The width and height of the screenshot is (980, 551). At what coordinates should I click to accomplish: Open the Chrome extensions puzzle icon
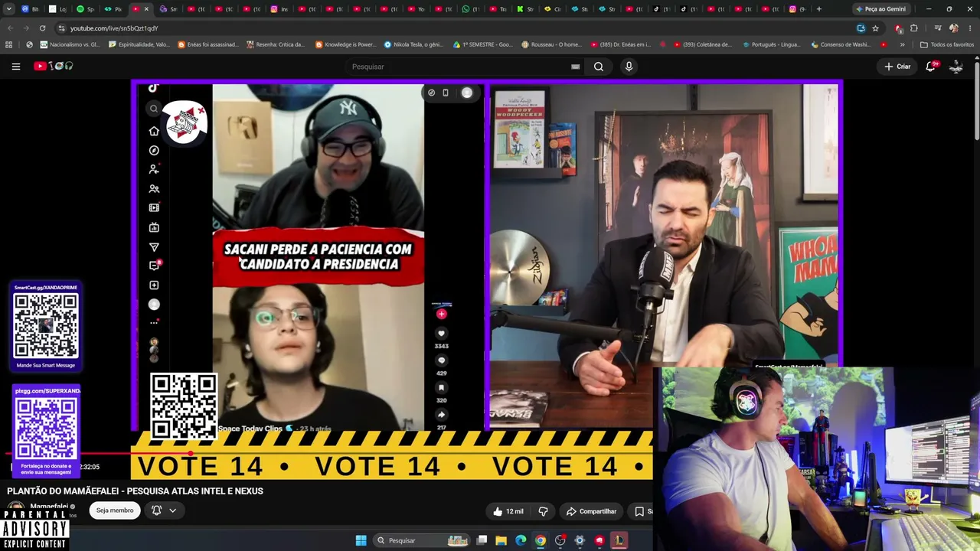coord(913,28)
